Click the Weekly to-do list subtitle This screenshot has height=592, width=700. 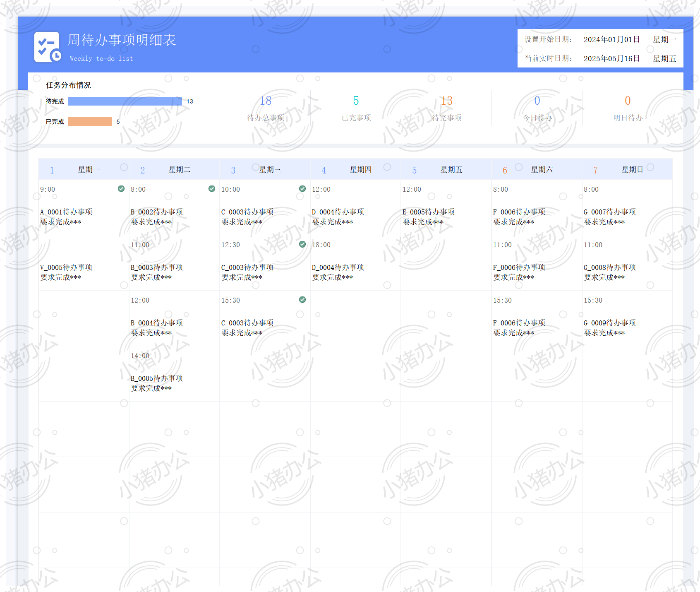101,59
